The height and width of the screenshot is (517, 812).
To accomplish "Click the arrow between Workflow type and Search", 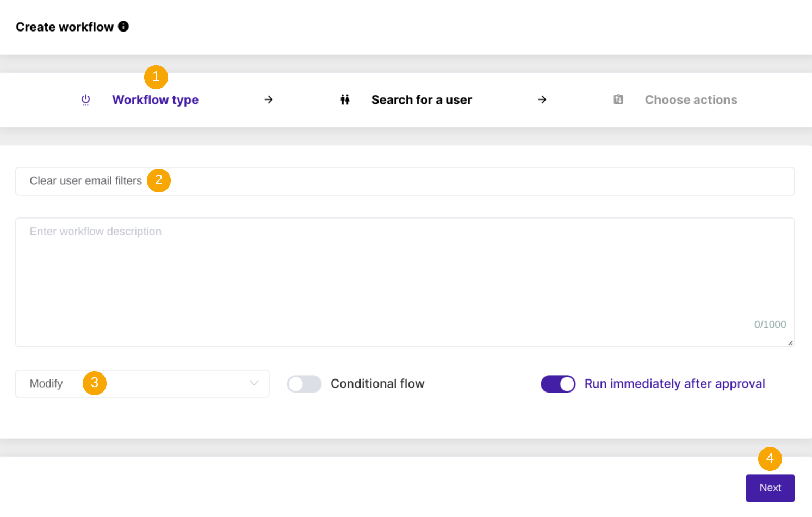I will pyautogui.click(x=268, y=99).
